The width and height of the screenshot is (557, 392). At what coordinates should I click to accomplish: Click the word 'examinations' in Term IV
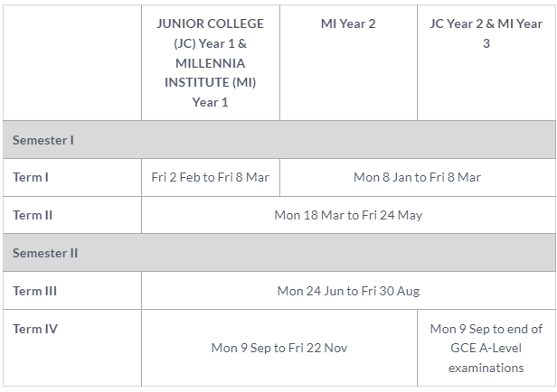[x=486, y=368]
